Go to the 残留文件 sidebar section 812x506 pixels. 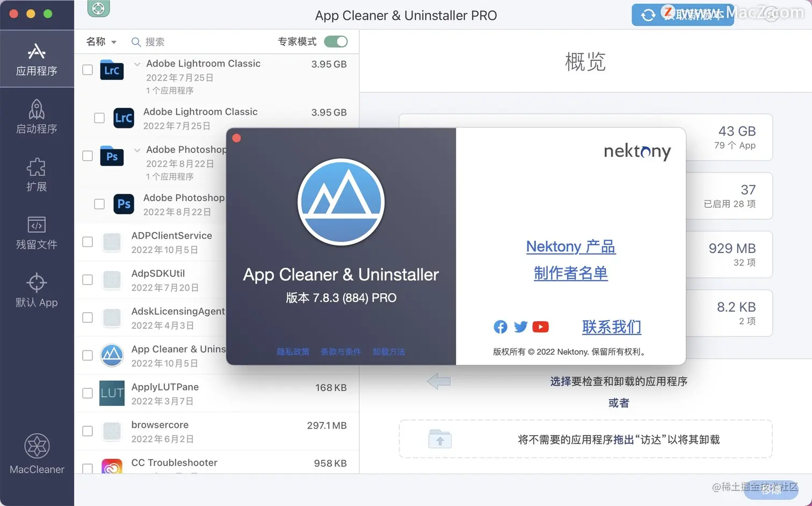point(37,233)
